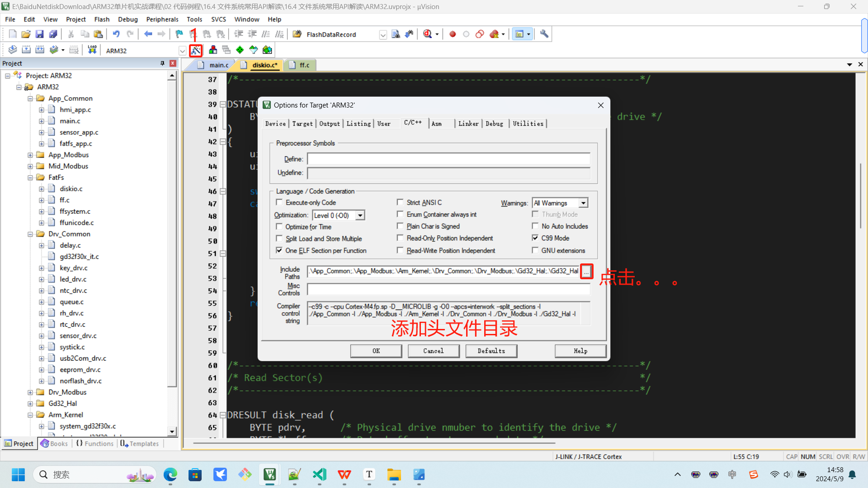Open Options for Target wand icon
This screenshot has width=868, height=488.
(x=196, y=50)
